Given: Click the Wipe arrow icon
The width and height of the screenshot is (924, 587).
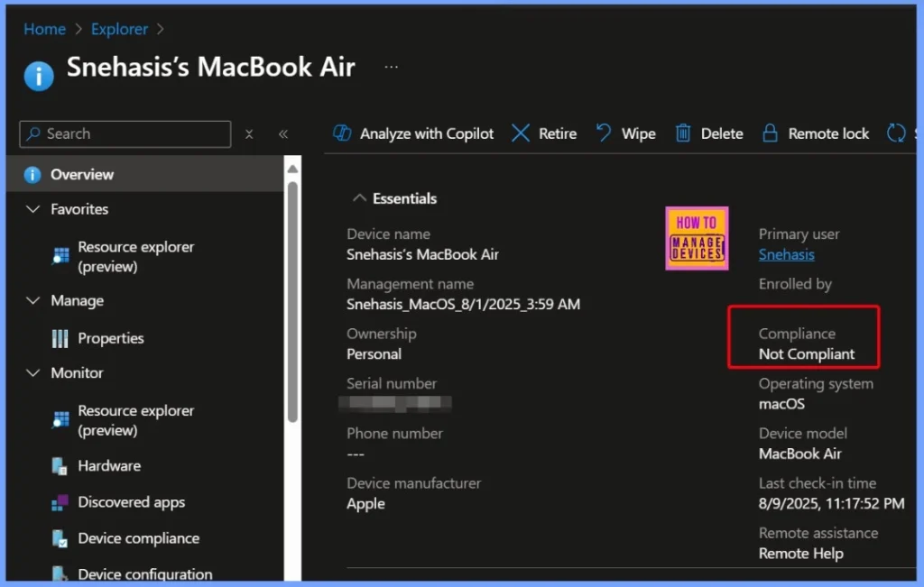Looking at the screenshot, I should coord(604,133).
